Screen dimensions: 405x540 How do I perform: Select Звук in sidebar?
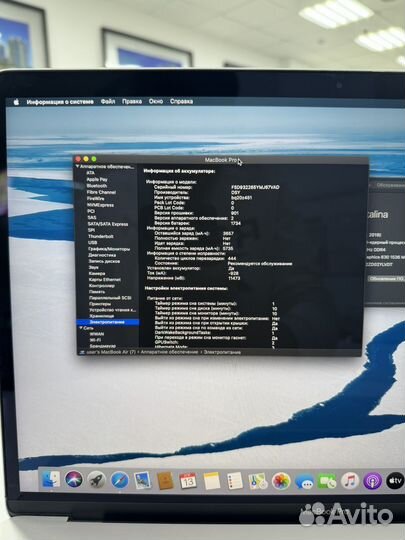point(93,267)
